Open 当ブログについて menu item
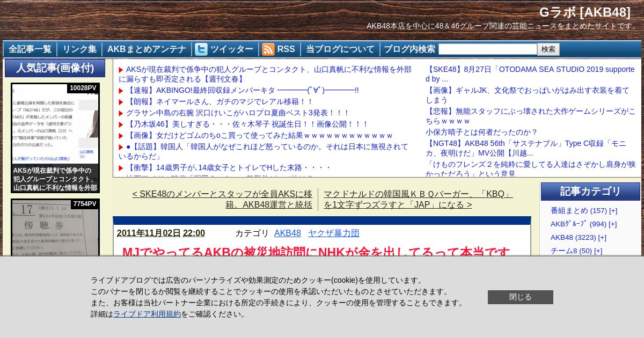This screenshot has width=644, height=338. point(340,49)
